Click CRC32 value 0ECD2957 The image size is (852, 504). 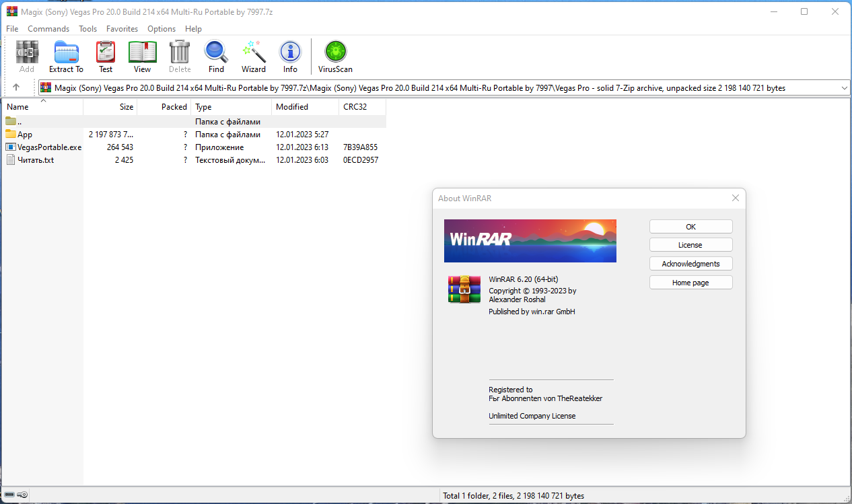tap(360, 160)
